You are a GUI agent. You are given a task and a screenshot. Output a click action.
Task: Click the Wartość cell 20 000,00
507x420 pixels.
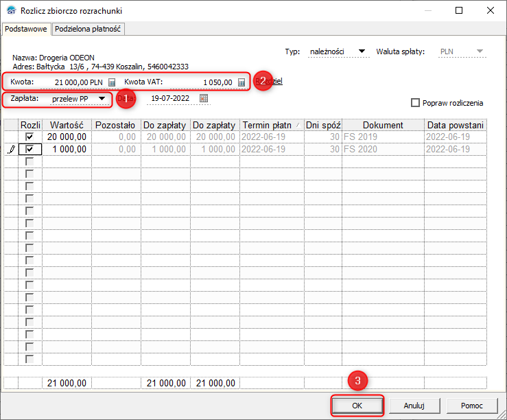click(67, 137)
